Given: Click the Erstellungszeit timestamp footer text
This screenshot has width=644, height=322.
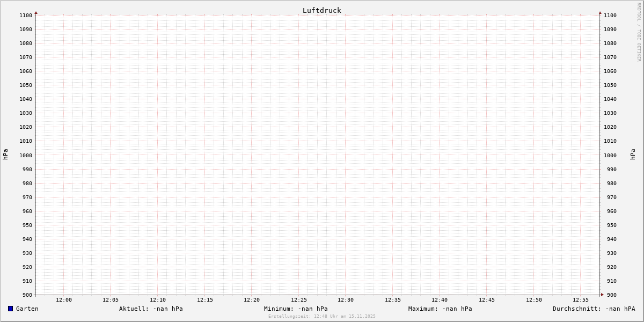Looking at the screenshot, I should point(322,316).
